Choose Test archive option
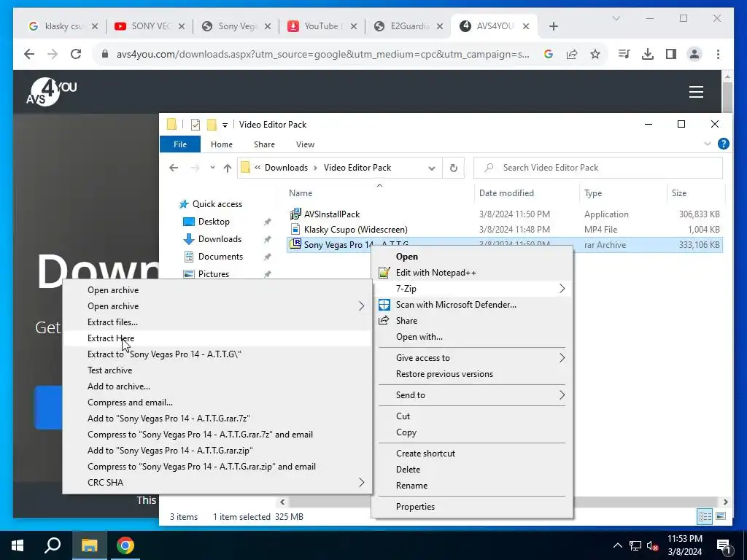Screen dimensions: 747x560 click(109, 370)
